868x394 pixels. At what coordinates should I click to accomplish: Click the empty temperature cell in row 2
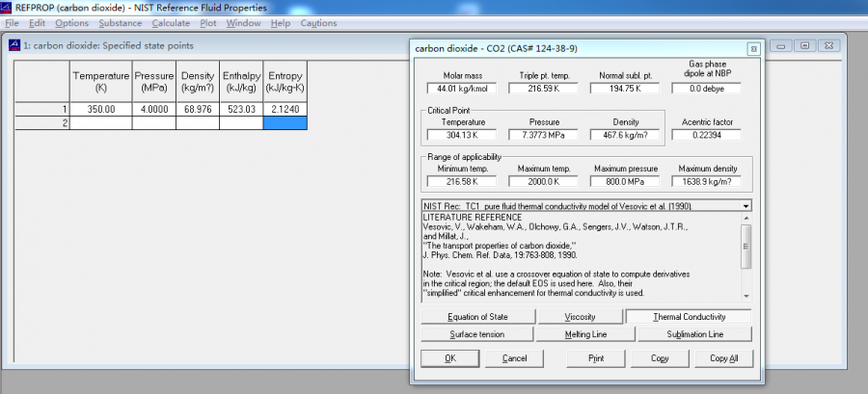(101, 123)
